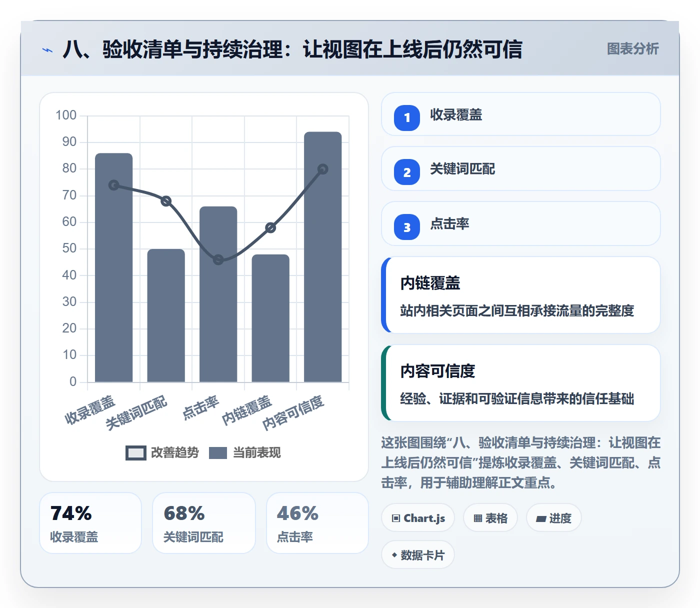Click the diamond icon in the 数据卡片 tag

(x=394, y=555)
